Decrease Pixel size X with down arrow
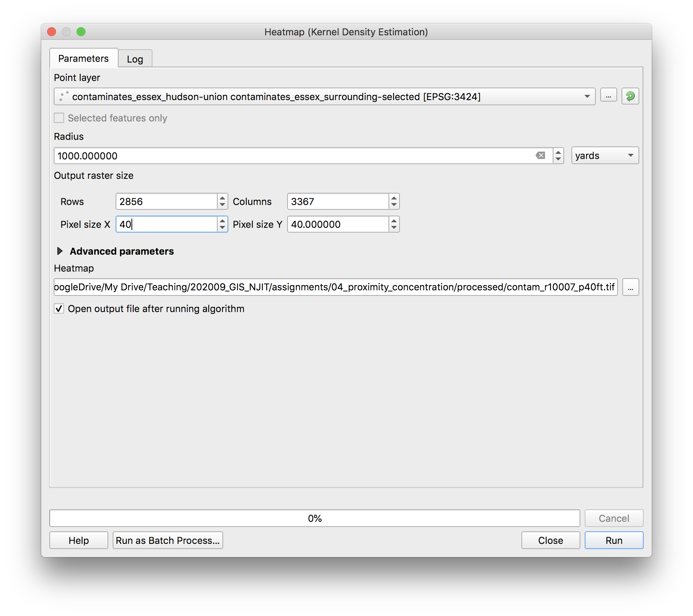Image resolution: width=693 pixels, height=616 pixels. [x=222, y=228]
